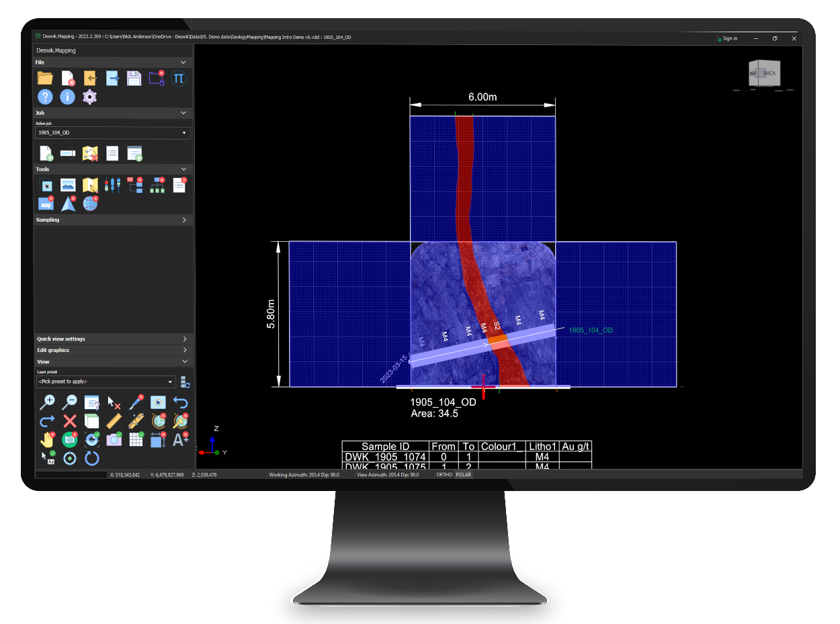Image resolution: width=840 pixels, height=624 pixels.
Task: Open settings via the gear icon
Action: click(89, 97)
